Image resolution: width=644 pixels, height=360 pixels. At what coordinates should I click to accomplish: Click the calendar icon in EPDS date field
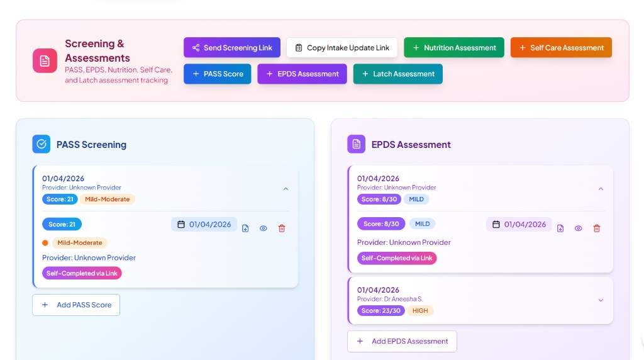(496, 225)
